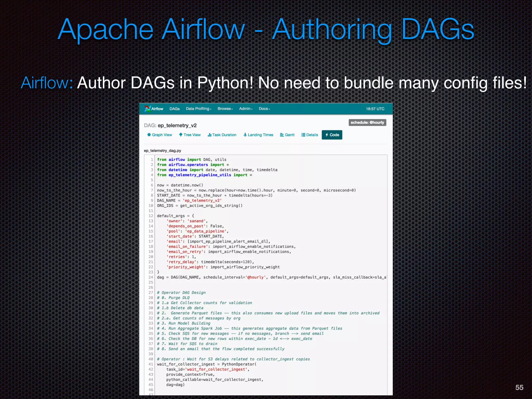The height and width of the screenshot is (399, 532).
Task: Click the '# 8. Send an email' comment
Action: point(221,349)
